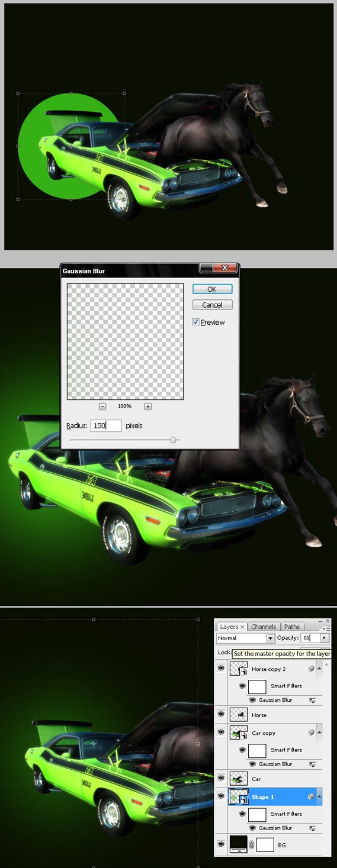This screenshot has width=337, height=868.
Task: Open the Car copy Gaussian Blur blending options icon
Action: tap(312, 764)
